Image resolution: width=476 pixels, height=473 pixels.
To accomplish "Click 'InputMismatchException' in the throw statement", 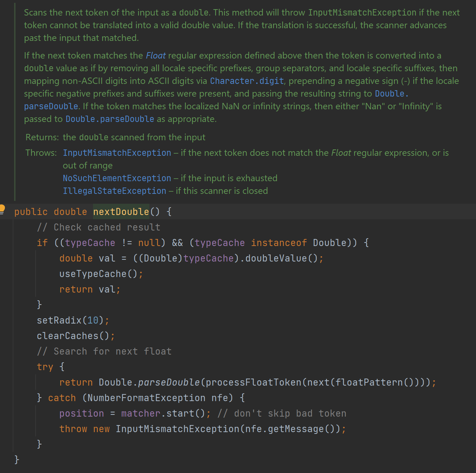I will pyautogui.click(x=177, y=429).
